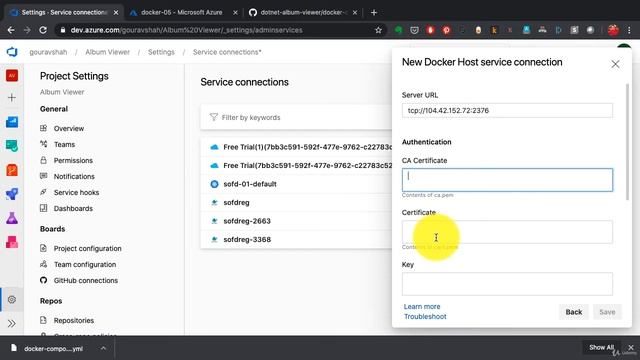
Task: Bookmark page with star icon
Action: [x=378, y=30]
